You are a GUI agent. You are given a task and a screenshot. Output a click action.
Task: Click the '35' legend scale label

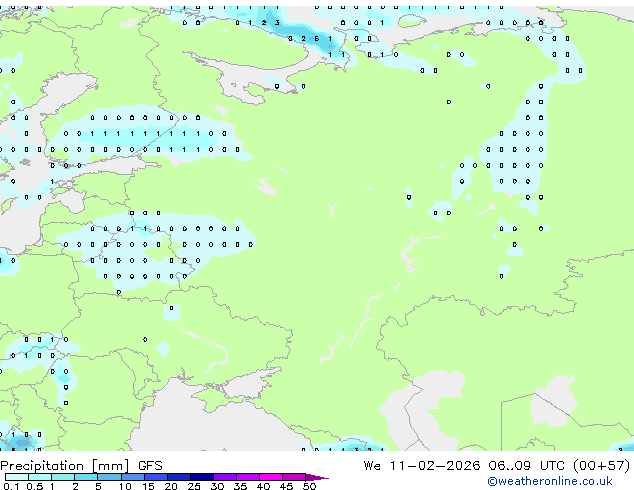click(241, 486)
